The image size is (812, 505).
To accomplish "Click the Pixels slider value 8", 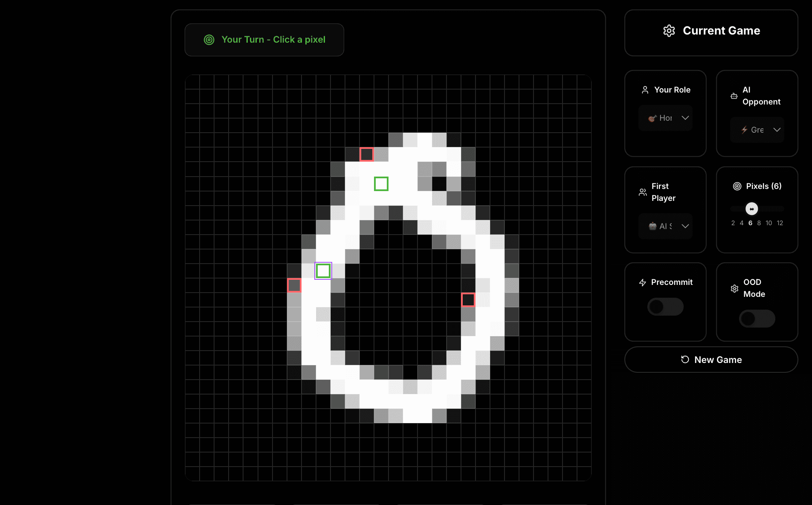I will 759,223.
